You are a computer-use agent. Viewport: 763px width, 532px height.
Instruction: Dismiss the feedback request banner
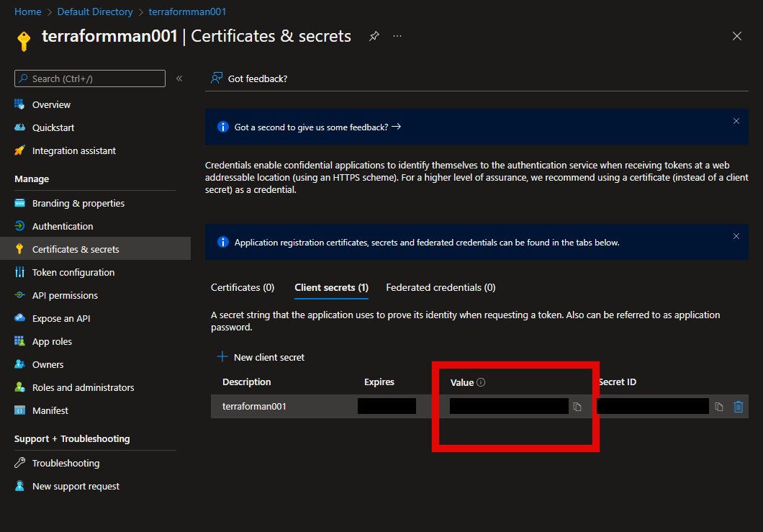coord(736,121)
